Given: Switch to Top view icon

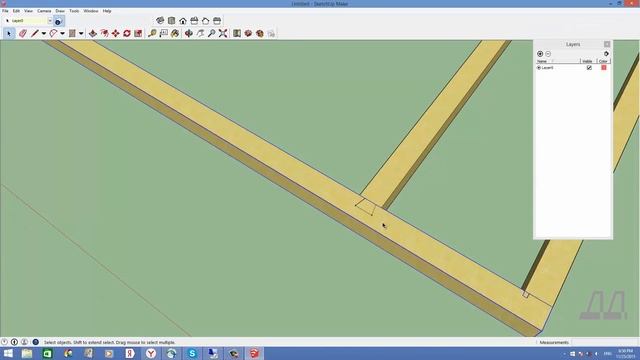Looking at the screenshot, I should tap(171, 20).
